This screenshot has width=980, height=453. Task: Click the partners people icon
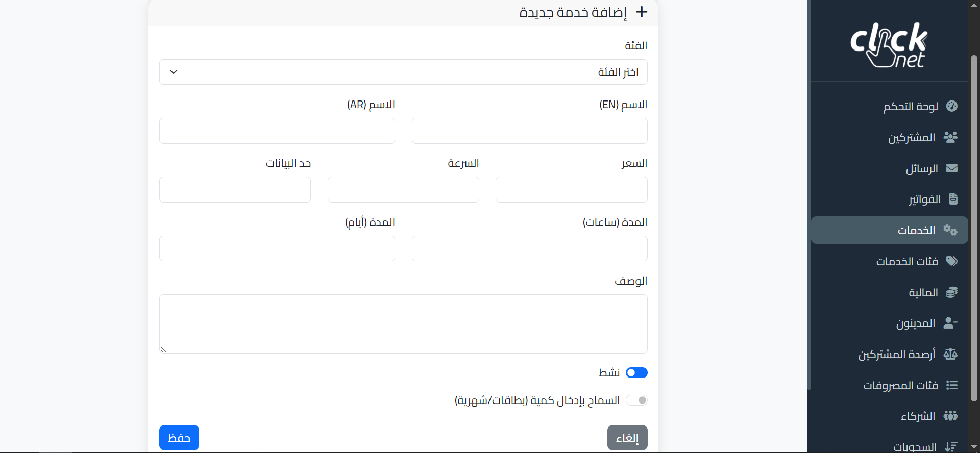(950, 416)
